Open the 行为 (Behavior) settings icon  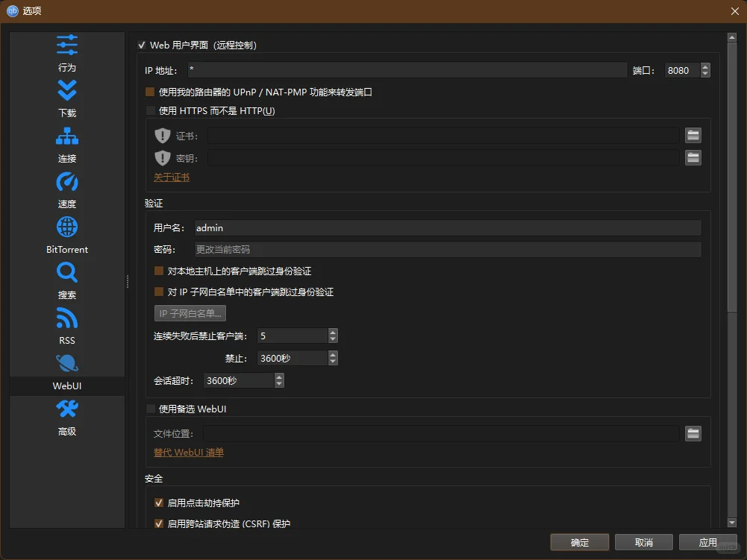pos(66,45)
